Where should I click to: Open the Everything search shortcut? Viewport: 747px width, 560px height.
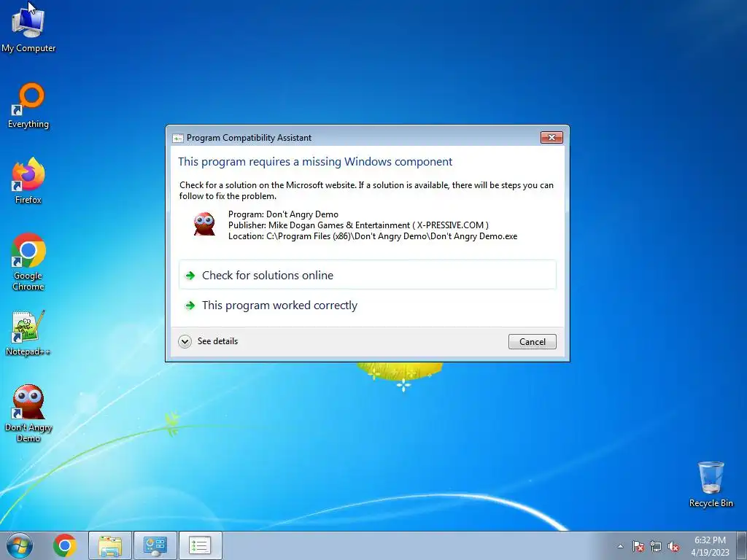click(28, 106)
